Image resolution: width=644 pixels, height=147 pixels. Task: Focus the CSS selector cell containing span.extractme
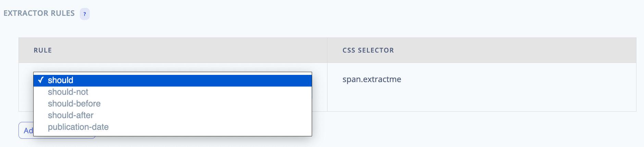(482, 87)
